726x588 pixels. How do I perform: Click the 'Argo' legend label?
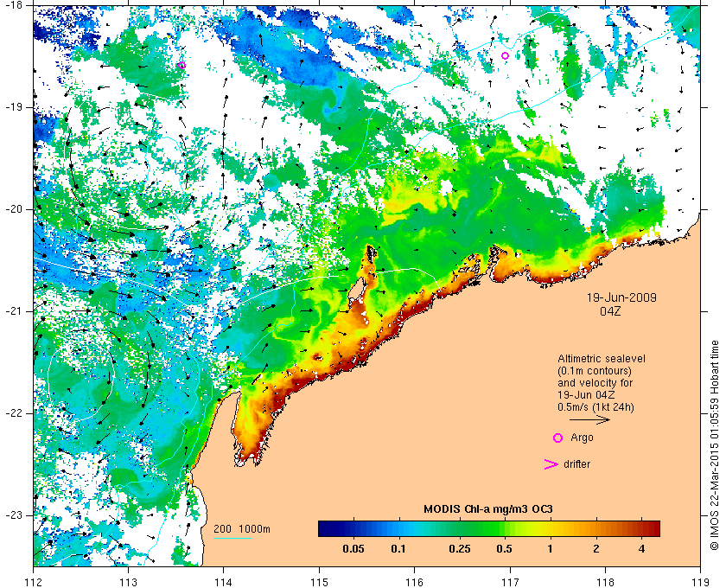[582, 438]
